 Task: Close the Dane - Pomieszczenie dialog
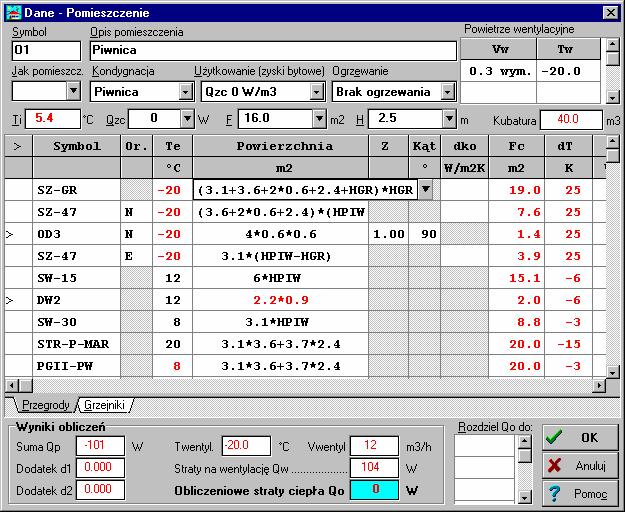click(611, 13)
